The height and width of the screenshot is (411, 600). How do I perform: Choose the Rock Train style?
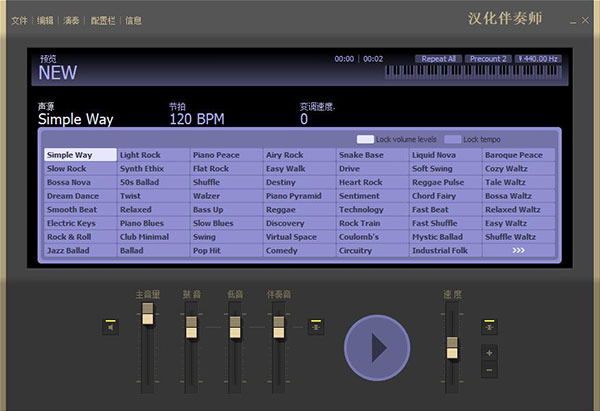pyautogui.click(x=373, y=223)
